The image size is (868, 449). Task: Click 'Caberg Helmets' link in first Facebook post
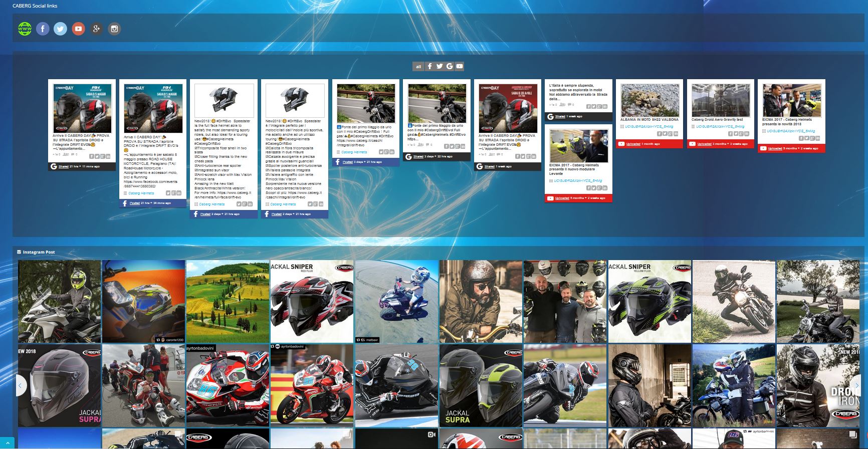(x=141, y=193)
